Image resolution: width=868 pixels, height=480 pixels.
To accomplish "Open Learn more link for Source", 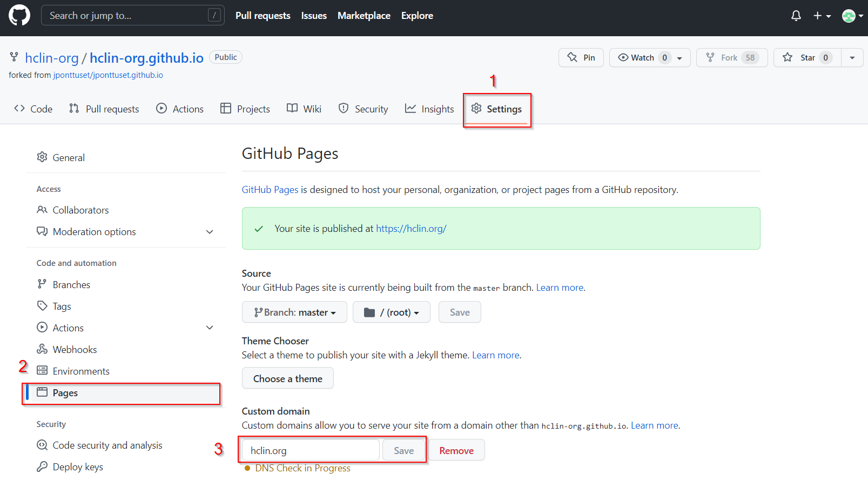I will tap(560, 288).
